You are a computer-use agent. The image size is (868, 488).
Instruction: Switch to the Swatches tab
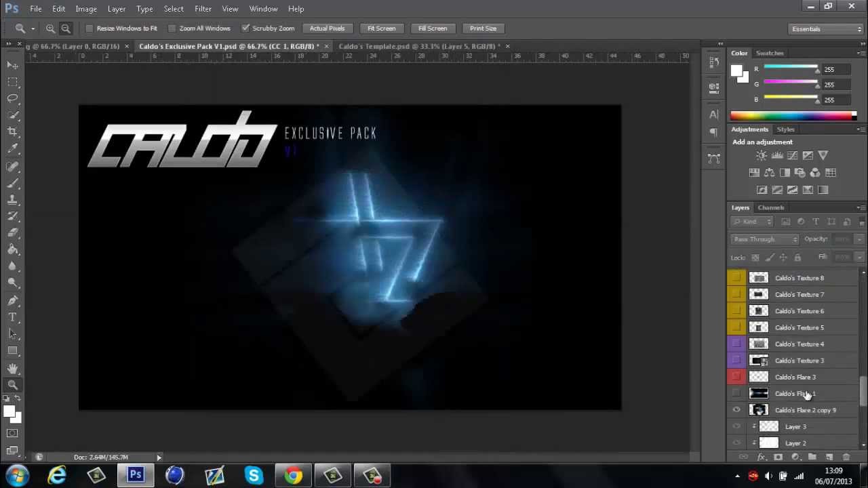point(770,53)
